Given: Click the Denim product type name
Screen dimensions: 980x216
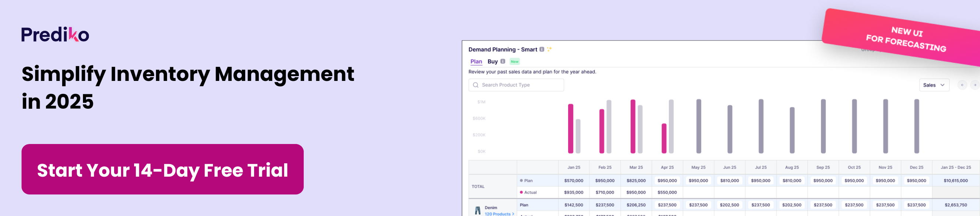Looking at the screenshot, I should coord(491,207).
